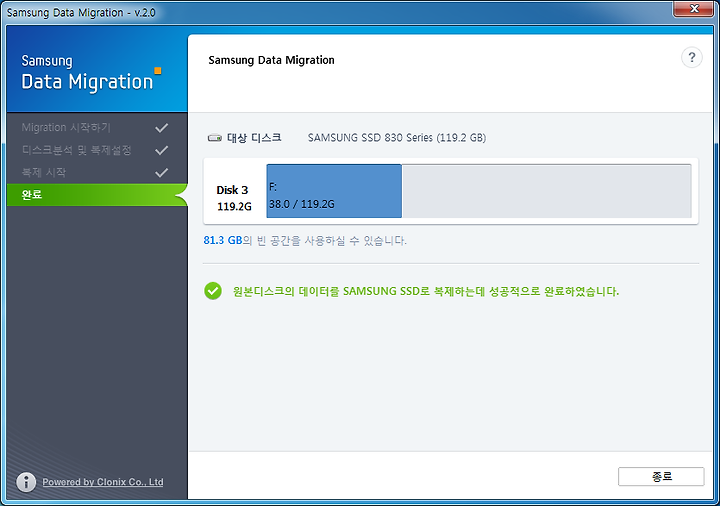Click the 대상 디스크 label

point(254,138)
